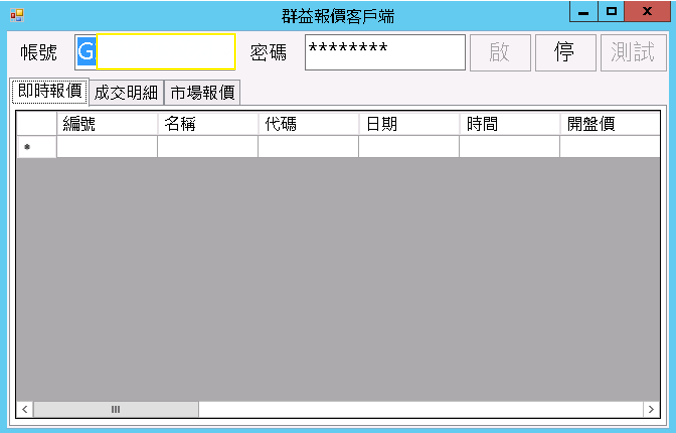Image resolution: width=676 pixels, height=433 pixels.
Task: Click the empty cell under 開盤價
Action: coord(610,147)
